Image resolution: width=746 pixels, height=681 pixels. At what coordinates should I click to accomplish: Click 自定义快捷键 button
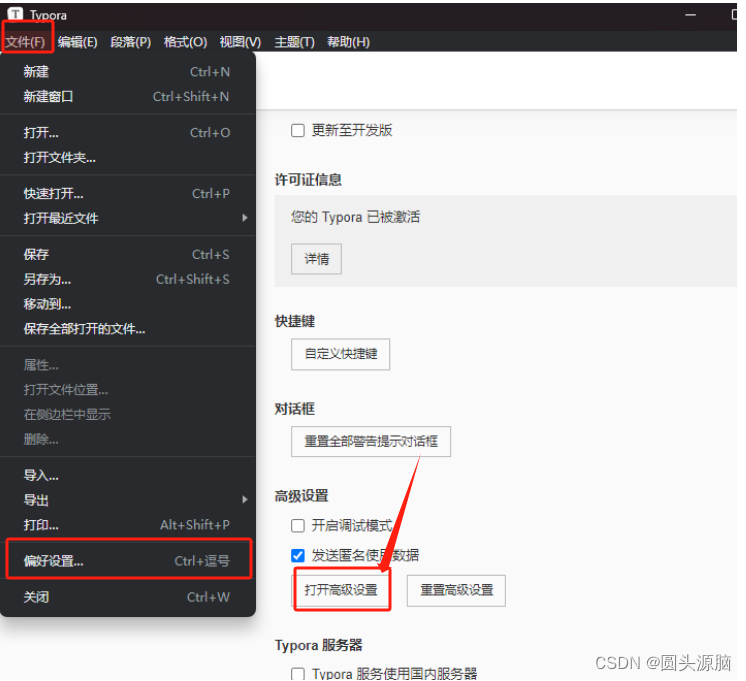341,354
